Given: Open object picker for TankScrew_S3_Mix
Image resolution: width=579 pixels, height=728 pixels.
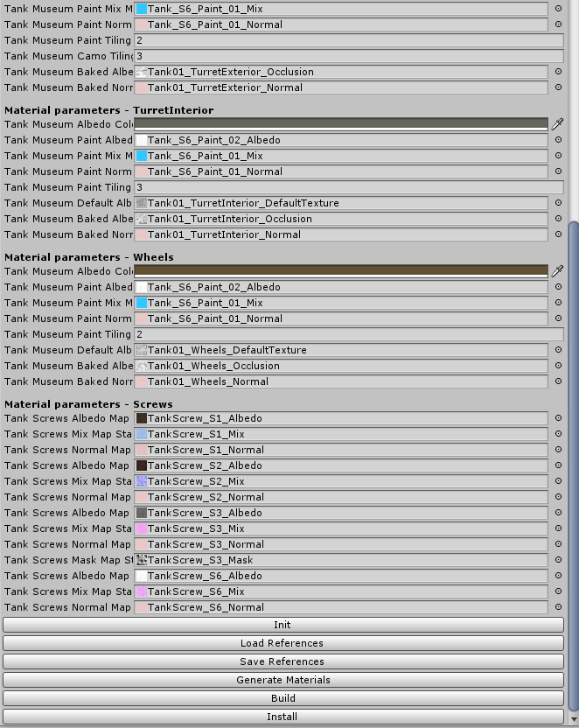Looking at the screenshot, I should pyautogui.click(x=558, y=528).
